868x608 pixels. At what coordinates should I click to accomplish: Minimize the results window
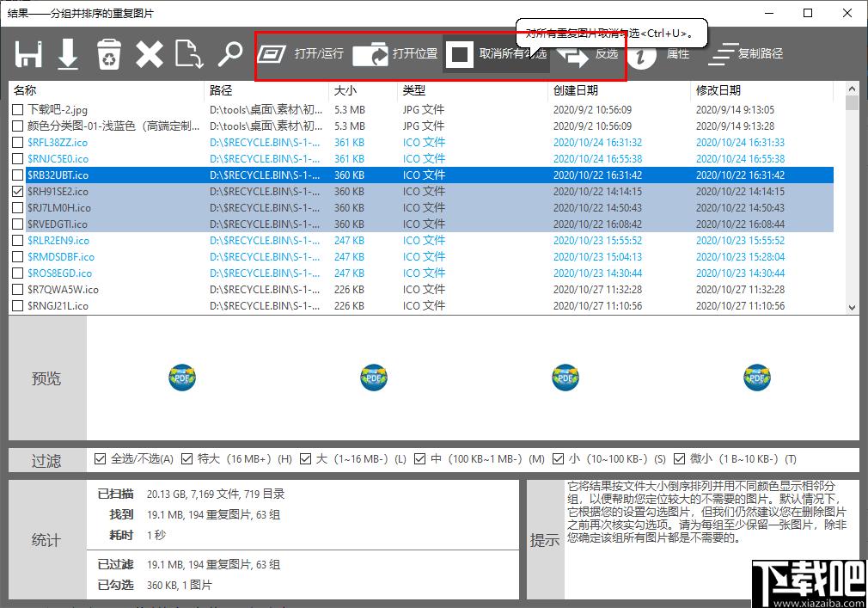pos(769,13)
